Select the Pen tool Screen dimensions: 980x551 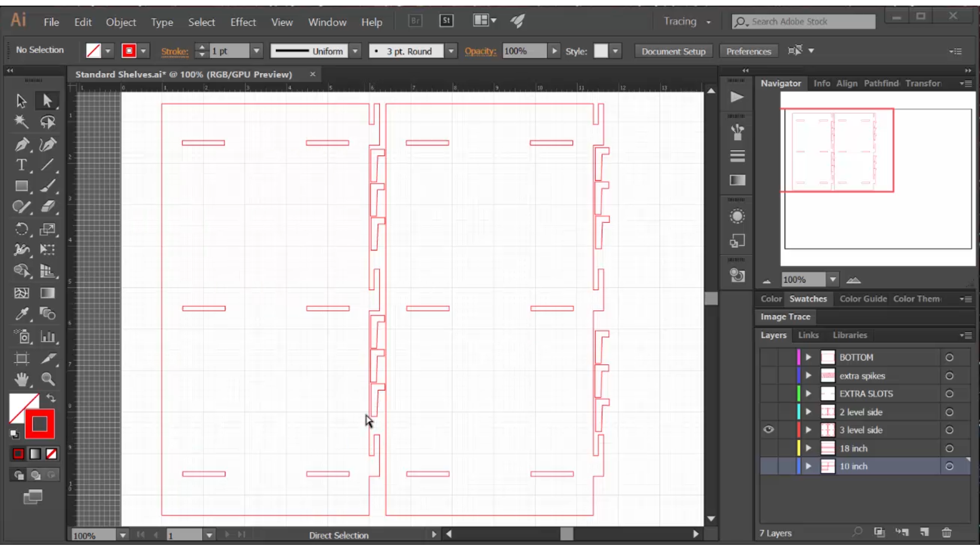coord(21,144)
